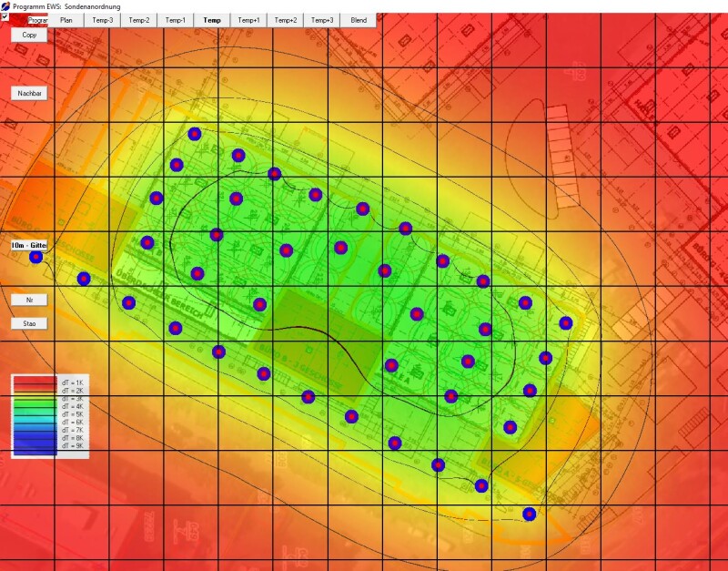Open the Temp-3 view tab
The width and height of the screenshot is (728, 571).
pyautogui.click(x=102, y=20)
